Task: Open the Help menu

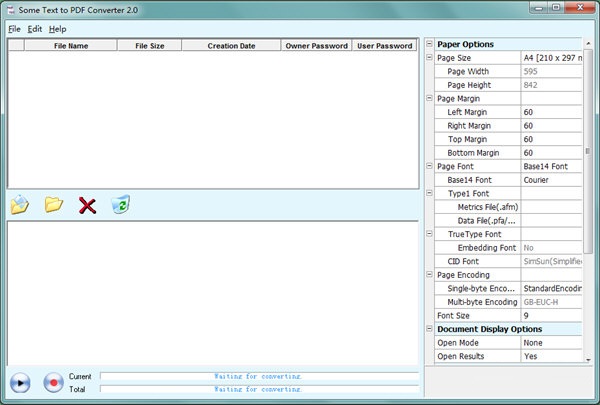Action: (x=57, y=29)
